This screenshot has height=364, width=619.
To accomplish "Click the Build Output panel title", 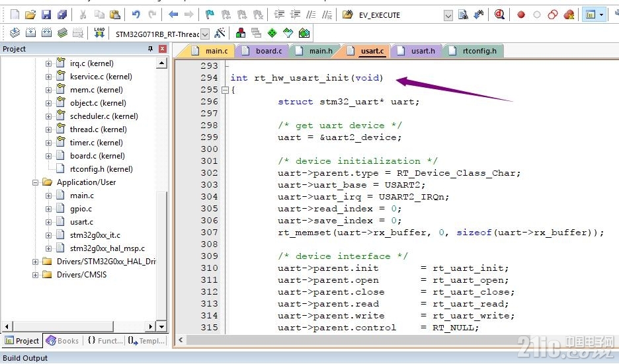I will (x=25, y=358).
